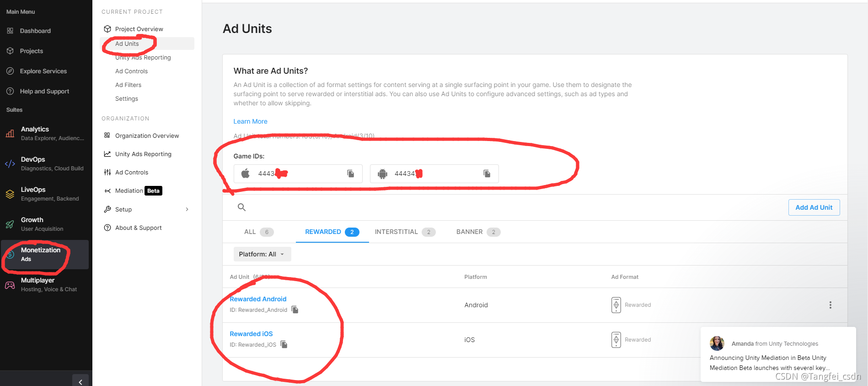
Task: Click the organization Unity Ads Reporting chart icon
Action: 107,154
